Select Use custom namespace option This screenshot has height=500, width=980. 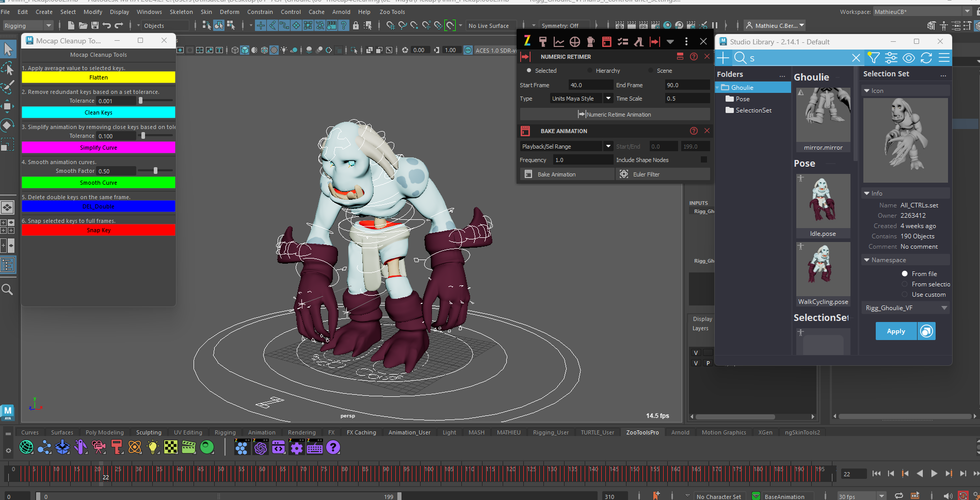click(905, 295)
